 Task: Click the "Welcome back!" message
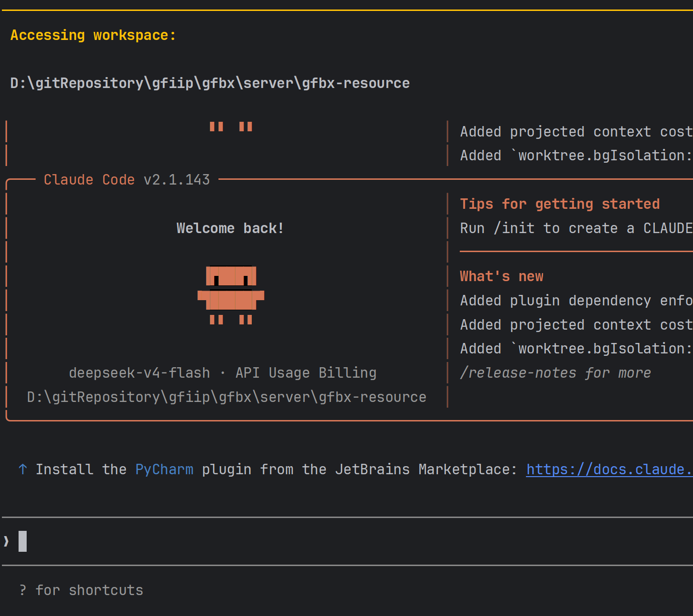click(x=230, y=228)
